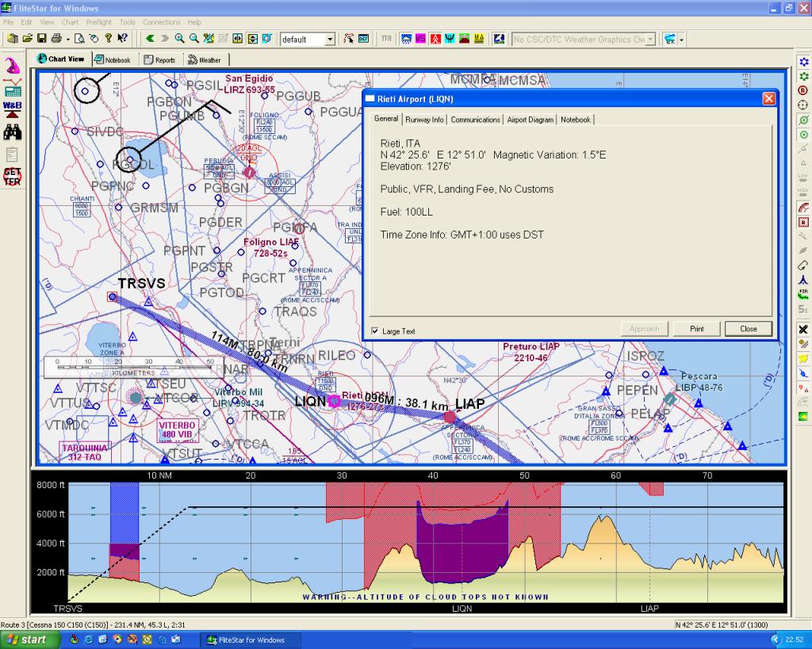Click the taskbar clock showing 22.52
Image resolution: width=812 pixels, height=649 pixels.
coord(794,639)
